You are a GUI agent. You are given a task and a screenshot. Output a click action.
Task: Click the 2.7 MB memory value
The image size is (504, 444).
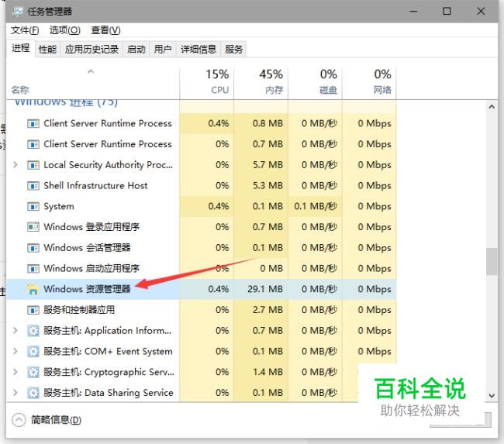click(x=268, y=310)
